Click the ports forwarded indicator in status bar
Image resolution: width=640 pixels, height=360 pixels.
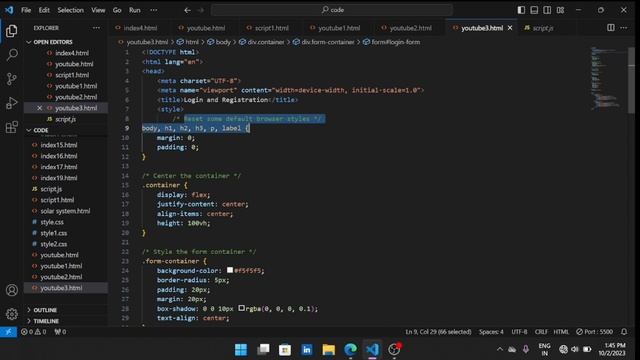[60, 332]
